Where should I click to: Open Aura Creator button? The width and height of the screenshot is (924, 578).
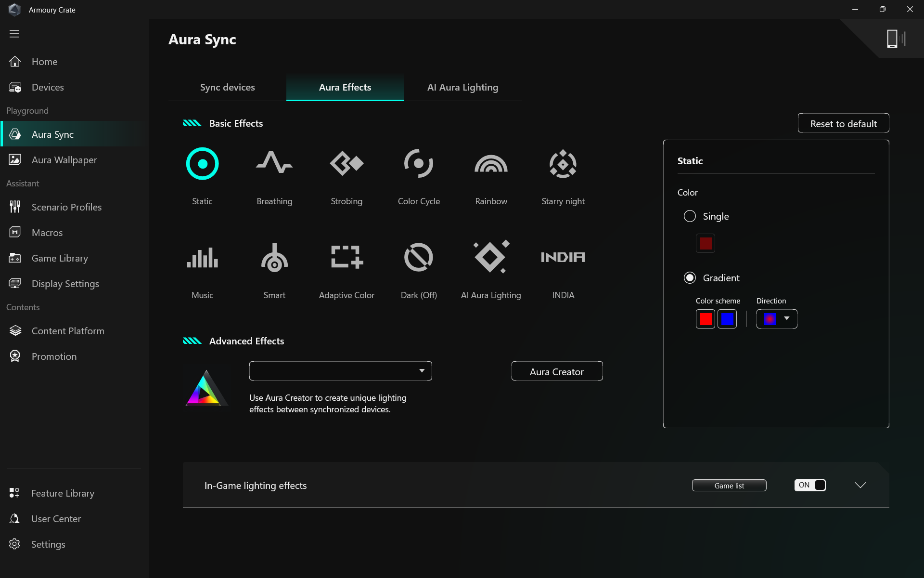click(557, 371)
